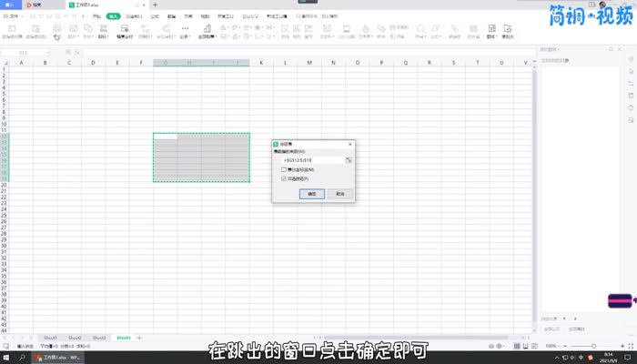637x364 pixels.
Task: Enable the 'table contains headers' checkbox
Action: (284, 170)
